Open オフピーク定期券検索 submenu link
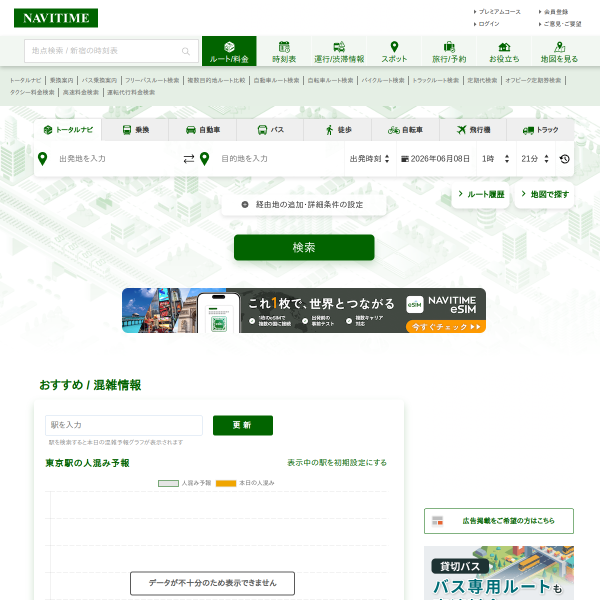Screen dimensions: 600x600 (x=533, y=80)
